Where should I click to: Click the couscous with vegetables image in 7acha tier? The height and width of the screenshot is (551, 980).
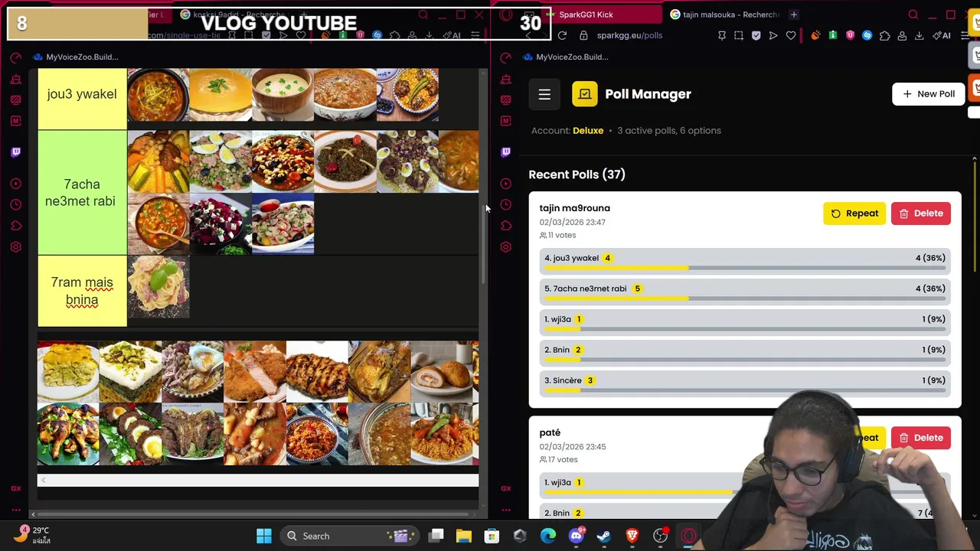click(x=158, y=161)
